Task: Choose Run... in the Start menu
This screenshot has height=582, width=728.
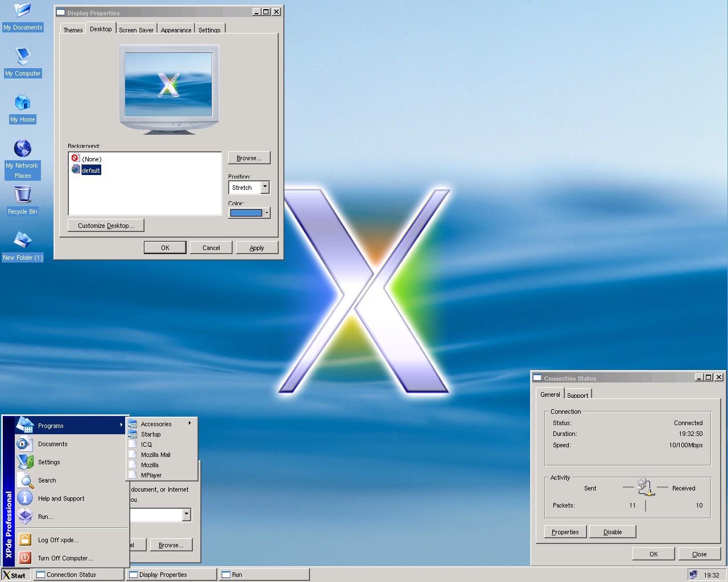Action: coord(71,517)
